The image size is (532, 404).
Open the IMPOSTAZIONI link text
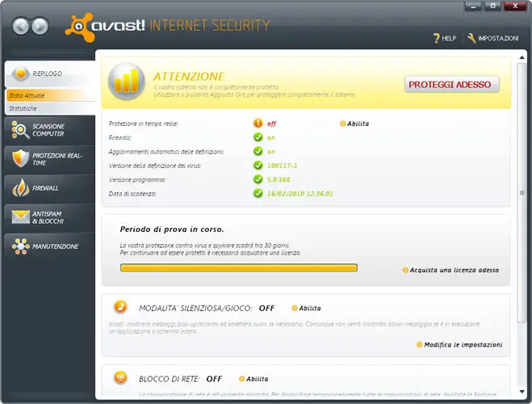pos(498,38)
